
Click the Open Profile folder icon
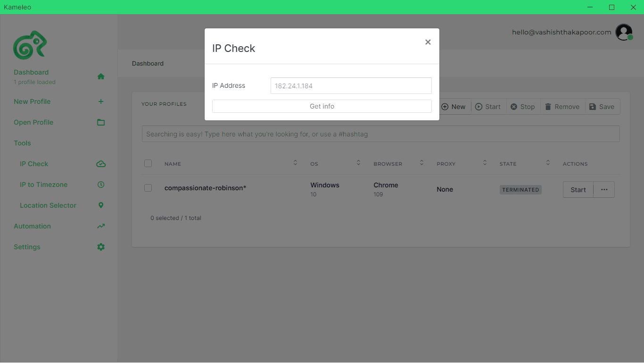(x=101, y=122)
